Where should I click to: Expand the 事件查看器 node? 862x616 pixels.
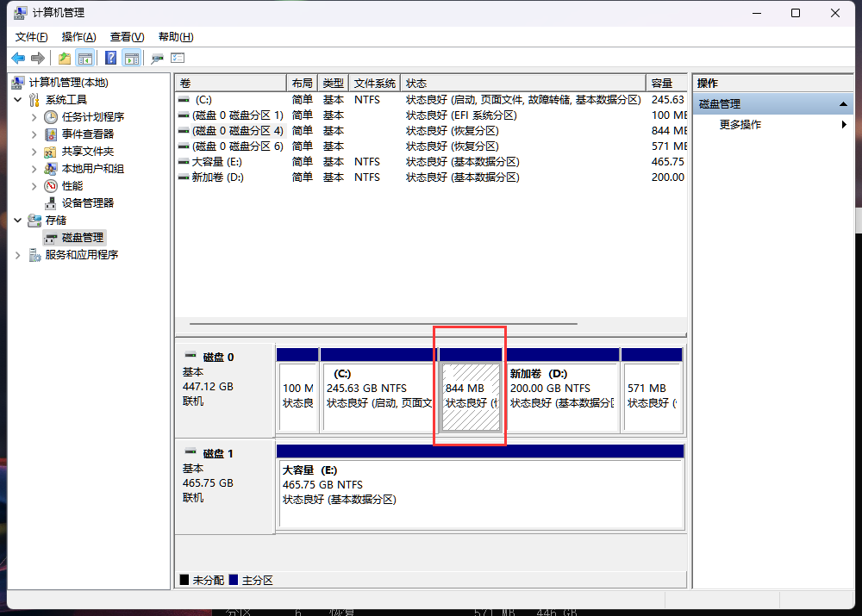(34, 134)
